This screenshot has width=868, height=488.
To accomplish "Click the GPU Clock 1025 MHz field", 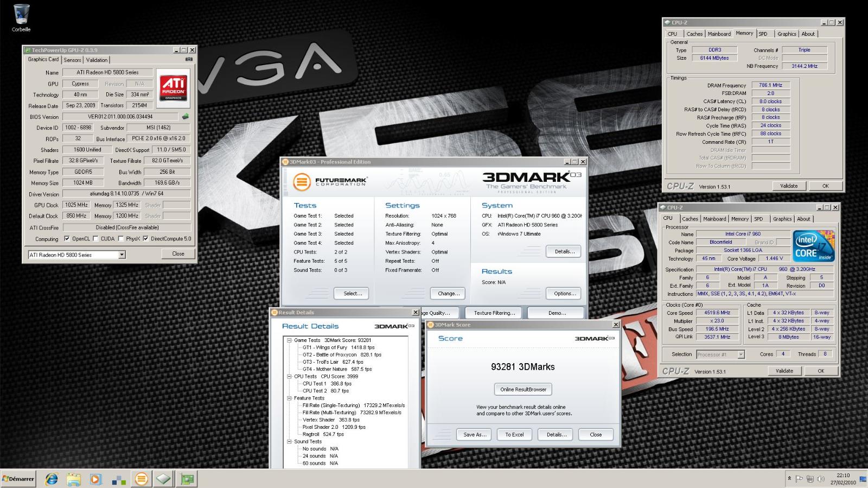I will (76, 205).
